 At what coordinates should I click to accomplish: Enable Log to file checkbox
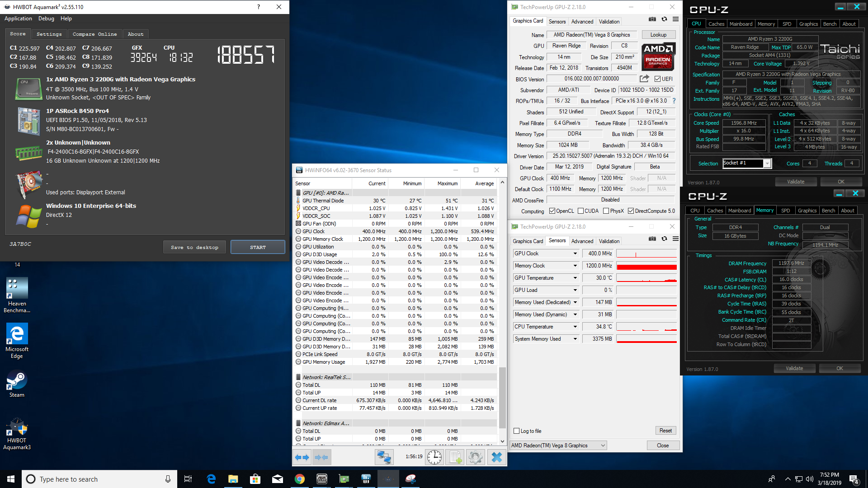517,431
